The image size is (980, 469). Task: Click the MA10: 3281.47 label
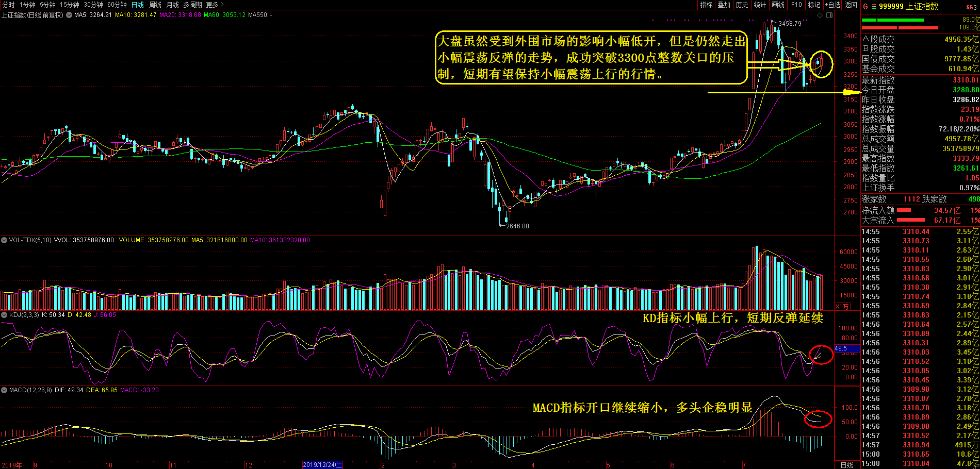click(136, 15)
